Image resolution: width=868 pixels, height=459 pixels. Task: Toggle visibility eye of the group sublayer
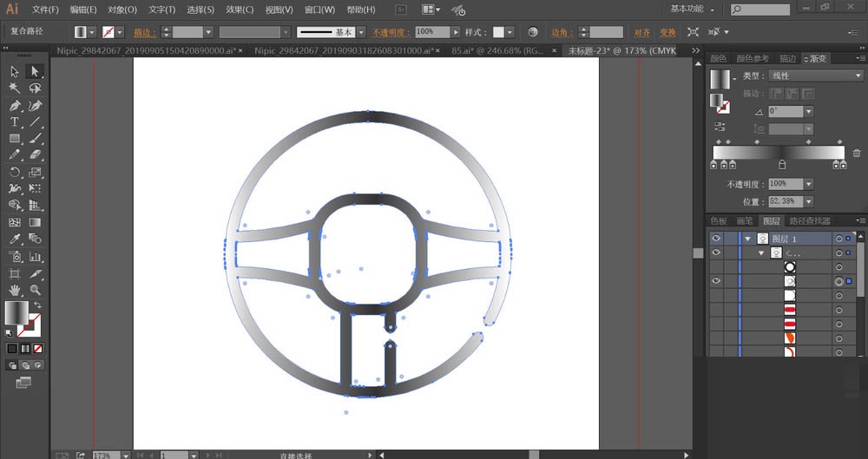[x=716, y=252]
